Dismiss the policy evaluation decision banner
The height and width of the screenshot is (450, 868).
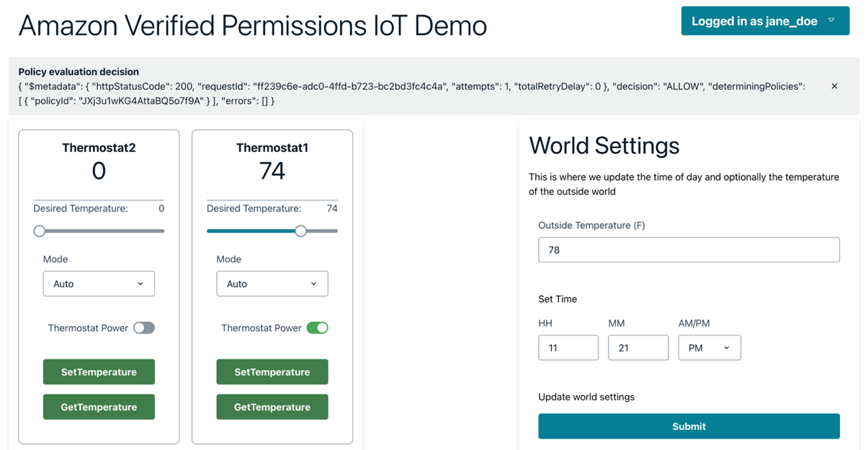834,86
